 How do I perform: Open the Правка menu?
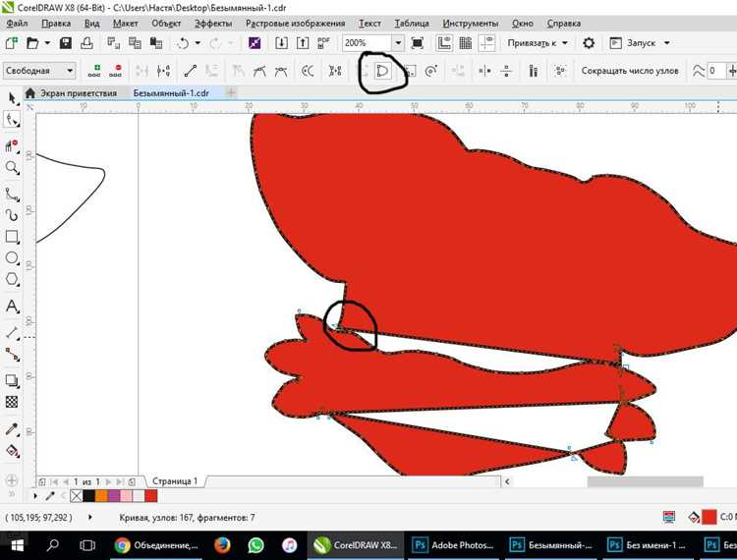[x=55, y=23]
